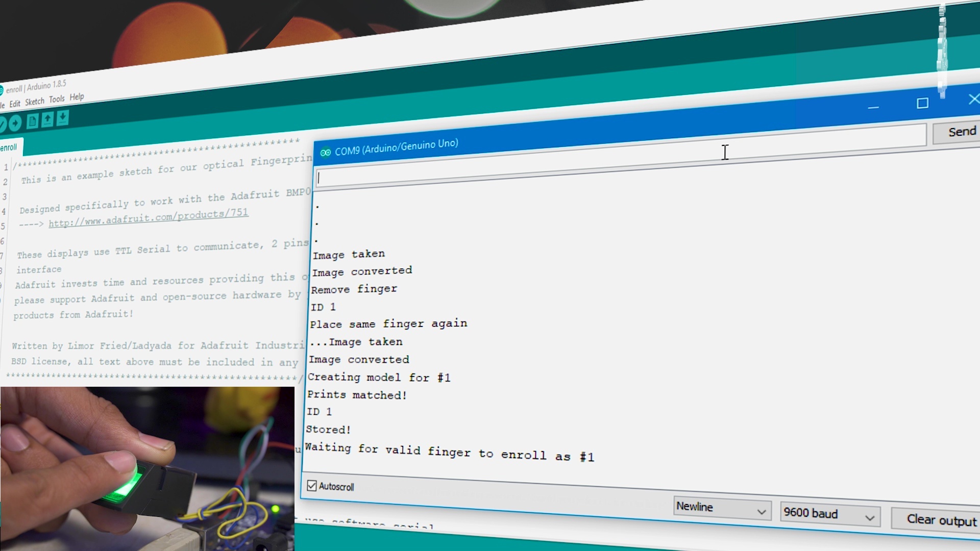Click the 'Stored!' output line

[328, 430]
